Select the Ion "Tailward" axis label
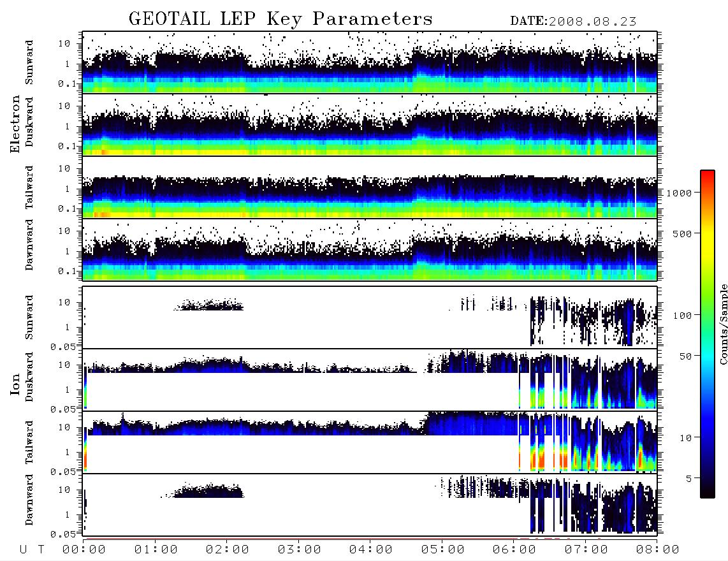Image resolution: width=728 pixels, height=561 pixels. [x=29, y=442]
